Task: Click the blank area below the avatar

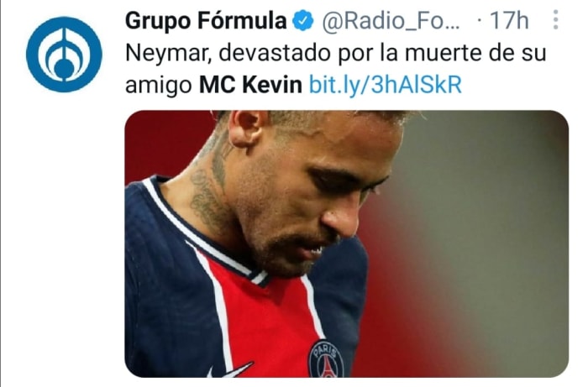Action: click(64, 240)
